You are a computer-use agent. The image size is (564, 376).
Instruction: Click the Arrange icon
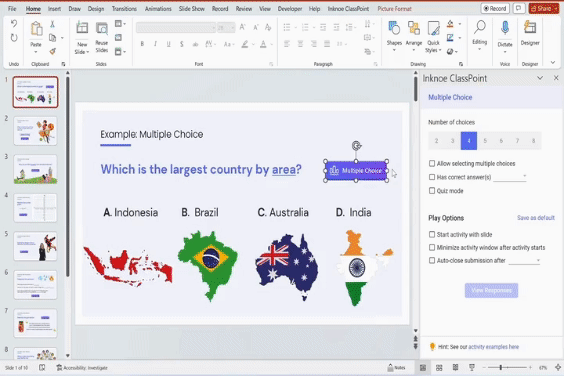tap(414, 28)
